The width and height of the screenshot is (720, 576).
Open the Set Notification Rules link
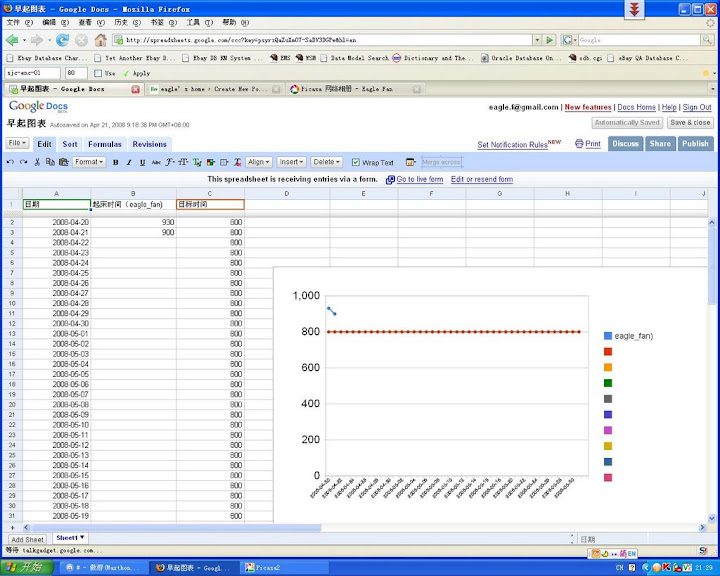[512, 145]
